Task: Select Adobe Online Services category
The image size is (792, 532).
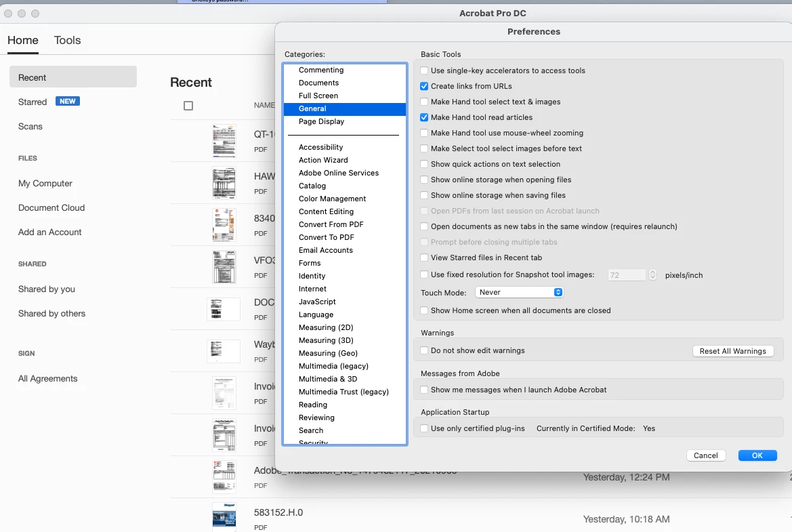Action: point(345,173)
